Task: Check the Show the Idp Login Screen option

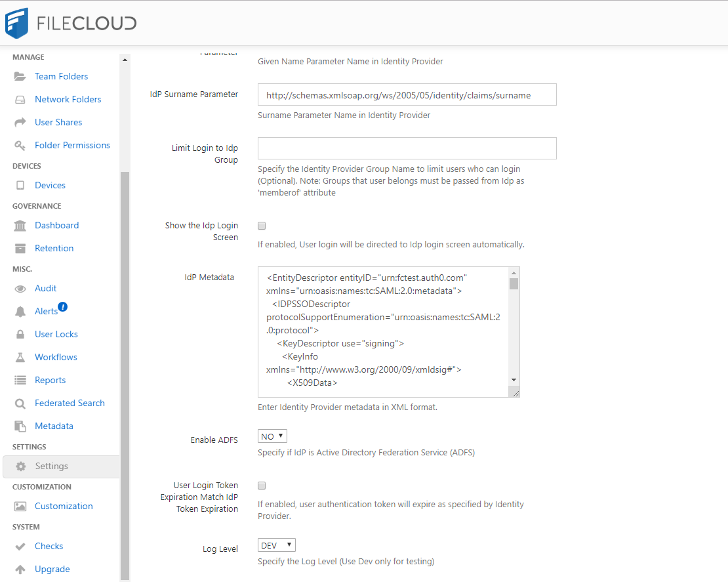Action: 262,226
